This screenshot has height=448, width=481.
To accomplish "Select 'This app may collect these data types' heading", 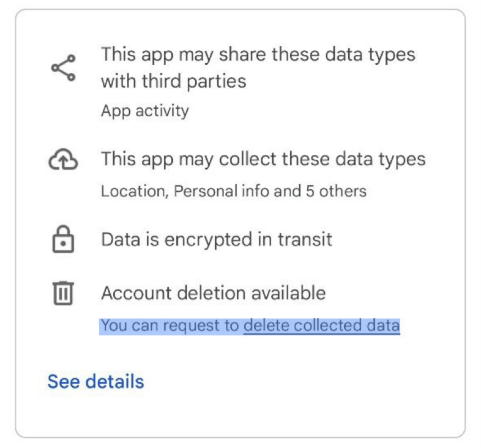I will 263,160.
